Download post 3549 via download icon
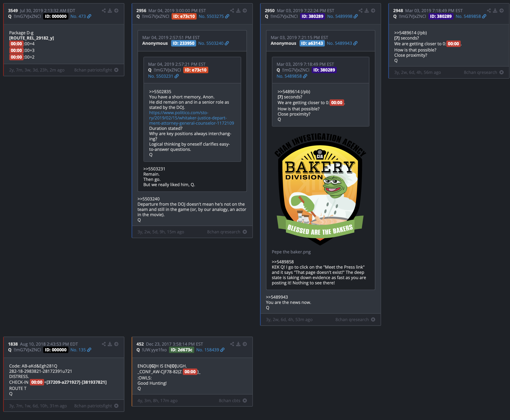Viewport: 510px width, 420px height. click(110, 11)
